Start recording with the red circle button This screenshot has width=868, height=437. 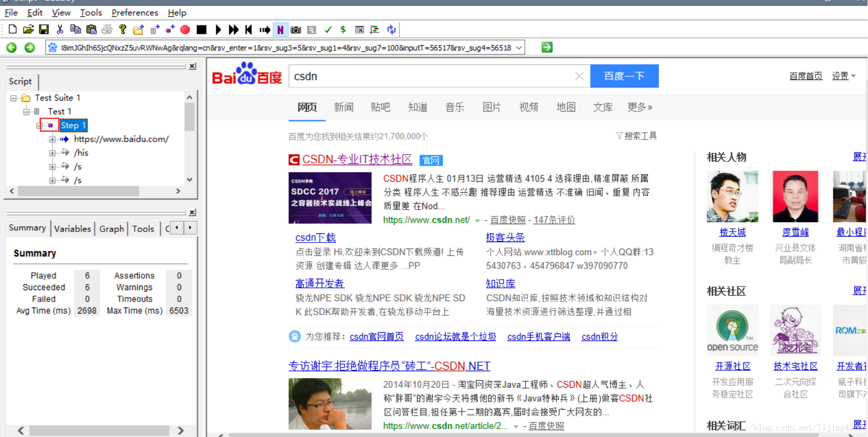pos(185,30)
